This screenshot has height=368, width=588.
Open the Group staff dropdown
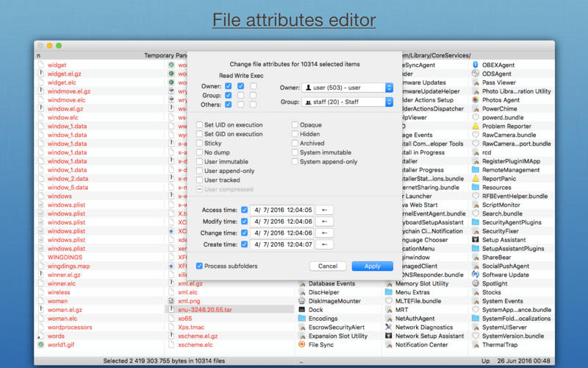point(347,102)
